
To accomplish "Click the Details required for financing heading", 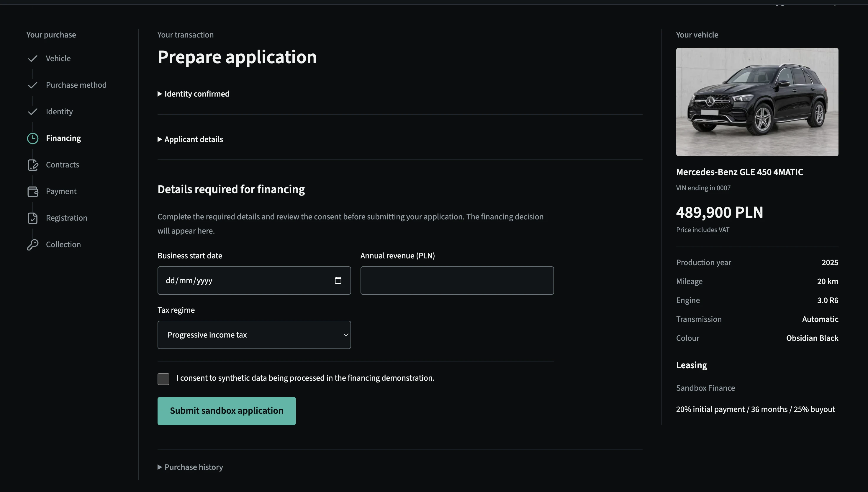I will pyautogui.click(x=231, y=189).
